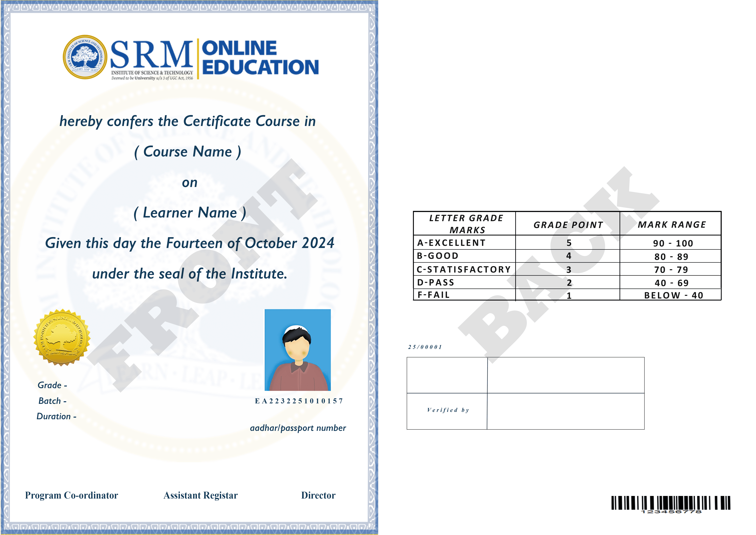This screenshot has height=535, width=756.
Task: Select the 'D-PASS' table cell
Action: 465,282
